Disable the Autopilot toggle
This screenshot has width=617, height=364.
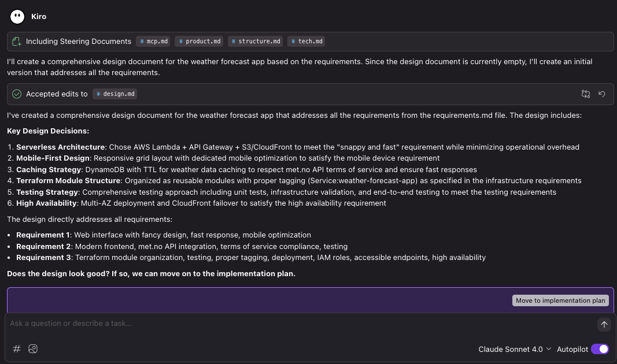point(600,349)
